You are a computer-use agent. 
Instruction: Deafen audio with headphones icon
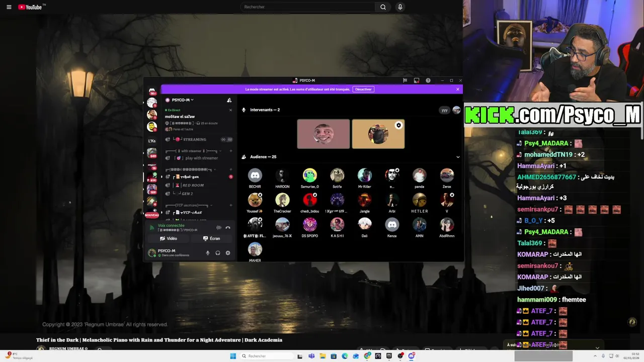coord(218,253)
